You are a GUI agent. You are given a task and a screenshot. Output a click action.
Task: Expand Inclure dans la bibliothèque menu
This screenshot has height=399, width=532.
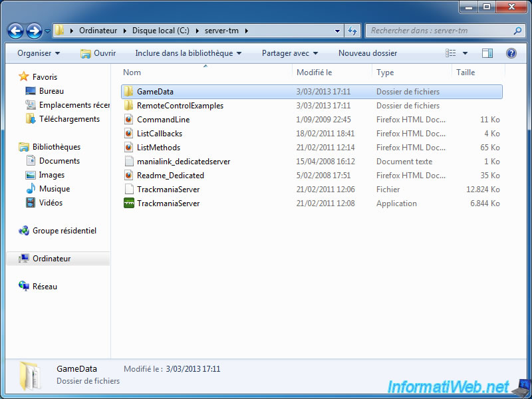(x=188, y=53)
